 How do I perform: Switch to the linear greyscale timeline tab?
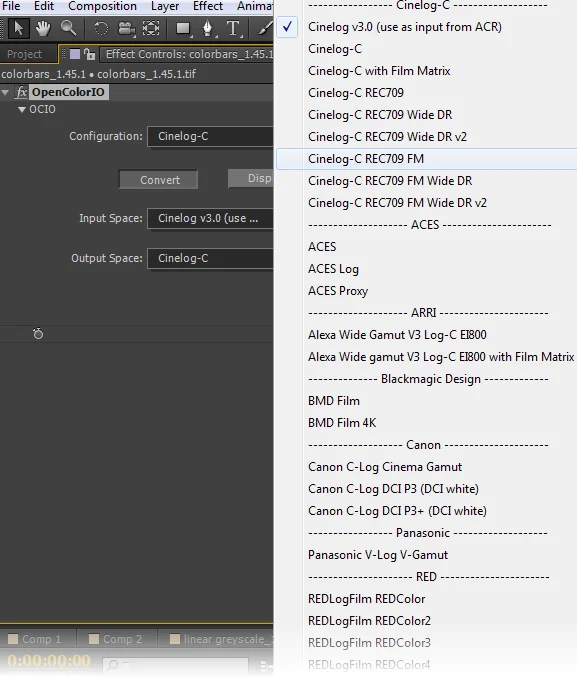pyautogui.click(x=216, y=639)
